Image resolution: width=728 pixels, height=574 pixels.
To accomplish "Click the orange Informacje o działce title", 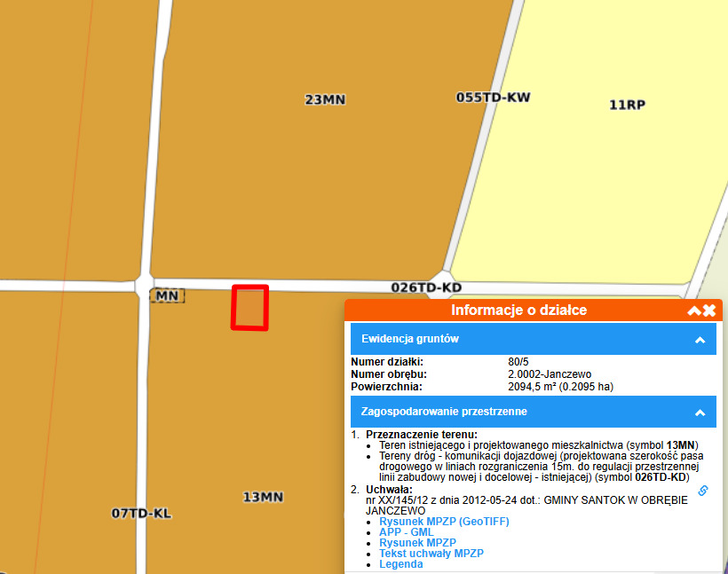I will (x=518, y=311).
